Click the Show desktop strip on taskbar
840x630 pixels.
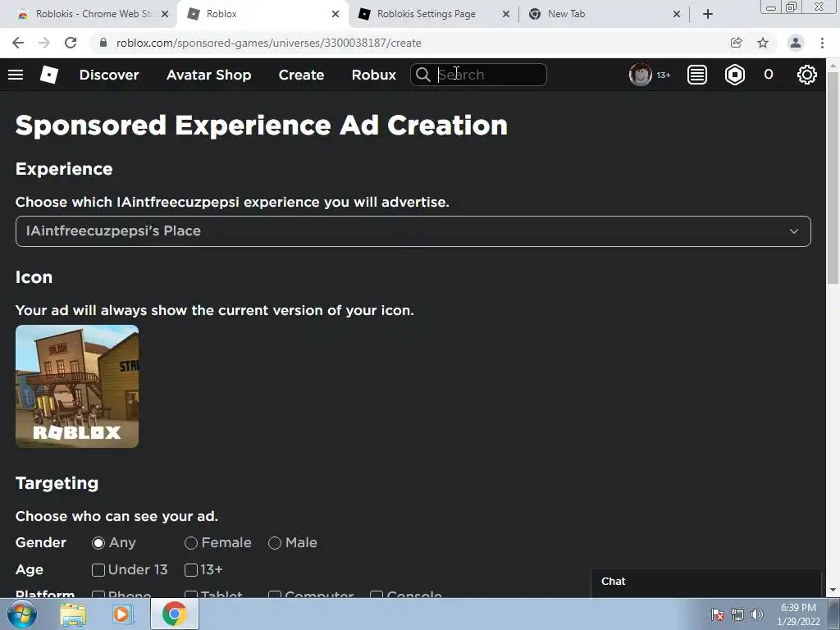coord(834,614)
